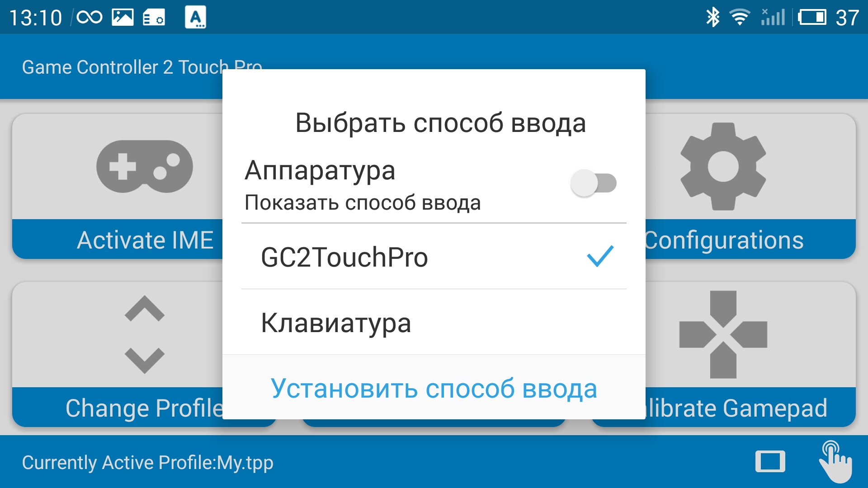This screenshot has width=868, height=488.
Task: Tap the touch hand icon in bottom bar
Action: [835, 462]
